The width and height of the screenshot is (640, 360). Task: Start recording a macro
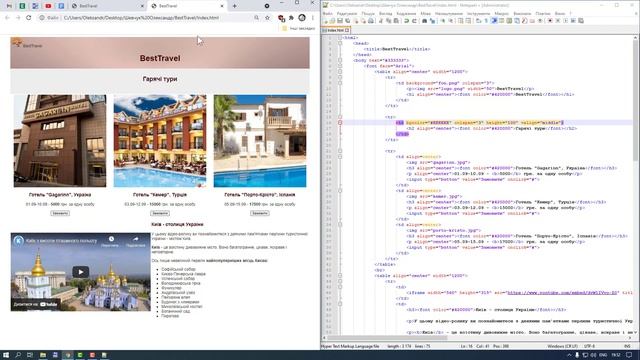[550, 20]
